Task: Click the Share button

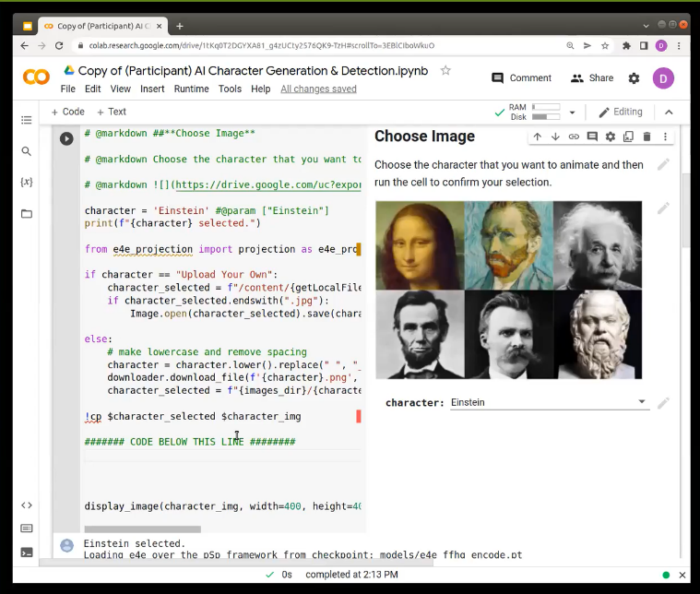Action: [x=592, y=78]
